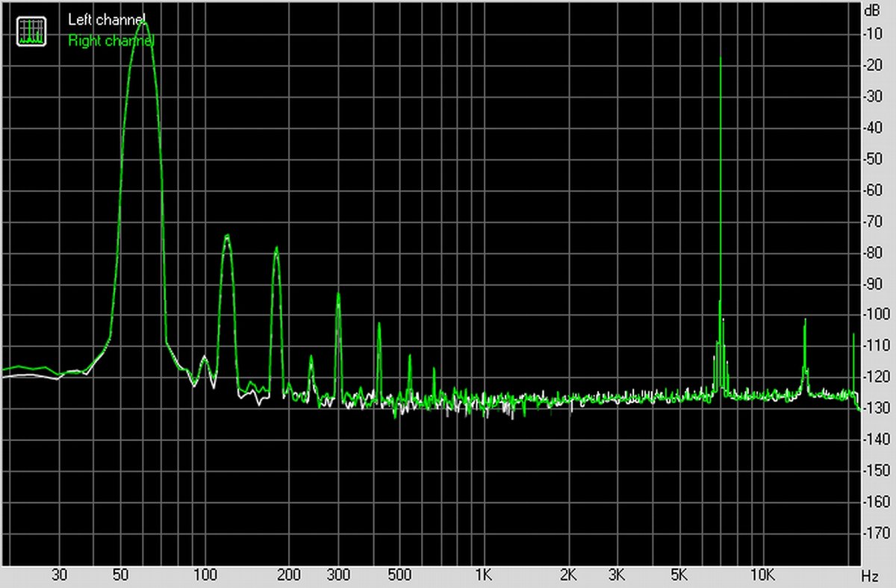This screenshot has width=896, height=588.
Task: Click the 10K frequency axis label
Action: tap(762, 575)
